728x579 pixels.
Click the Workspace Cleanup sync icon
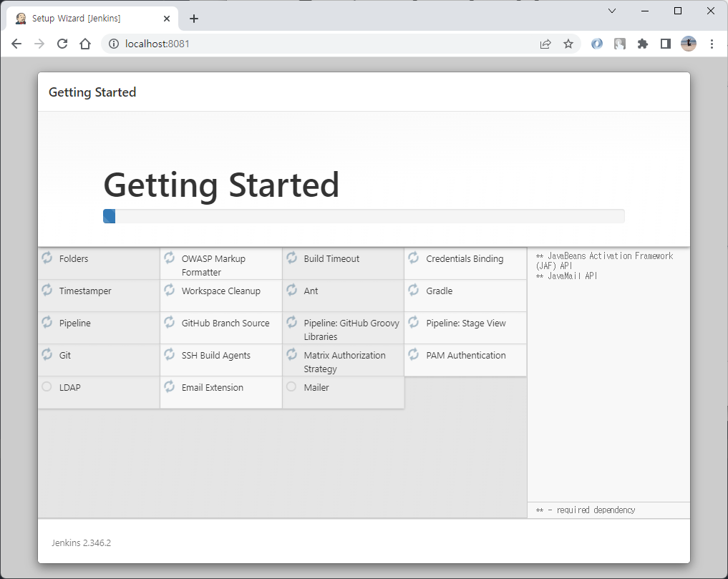[170, 290]
